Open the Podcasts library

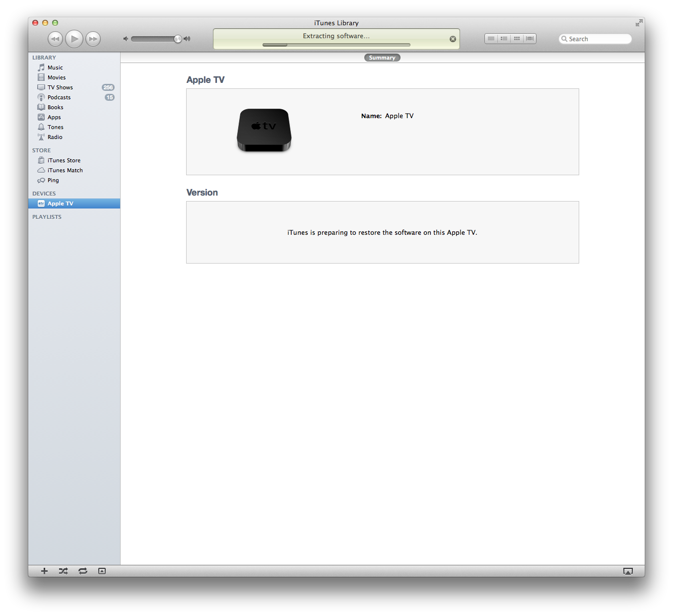[x=74, y=97]
